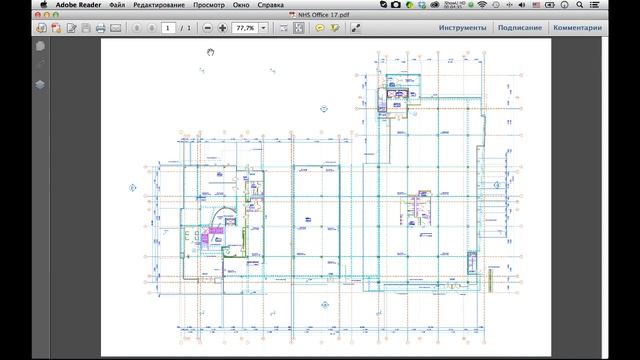The height and width of the screenshot is (360, 640).
Task: Go to previous page arrow button
Action: pyautogui.click(x=137, y=28)
